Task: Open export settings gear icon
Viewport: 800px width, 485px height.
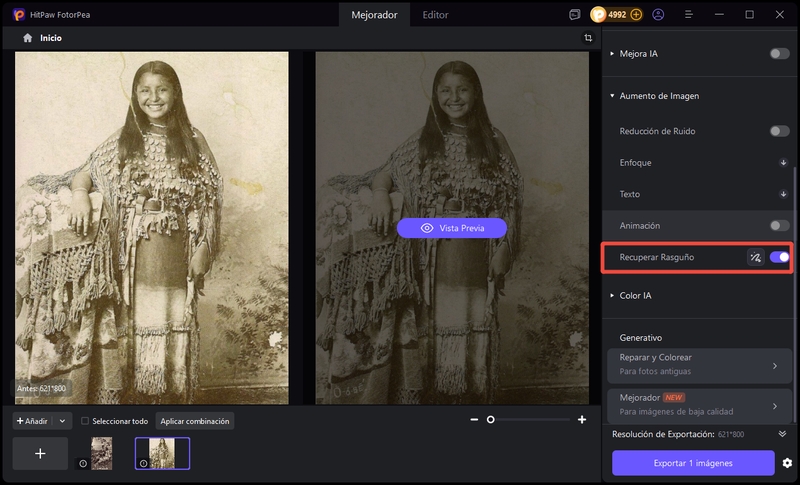Action: click(787, 463)
